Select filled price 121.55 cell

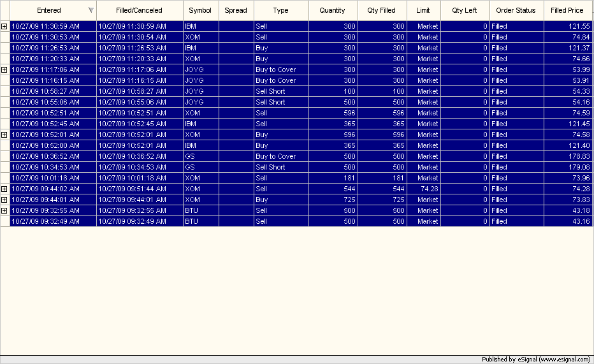568,27
